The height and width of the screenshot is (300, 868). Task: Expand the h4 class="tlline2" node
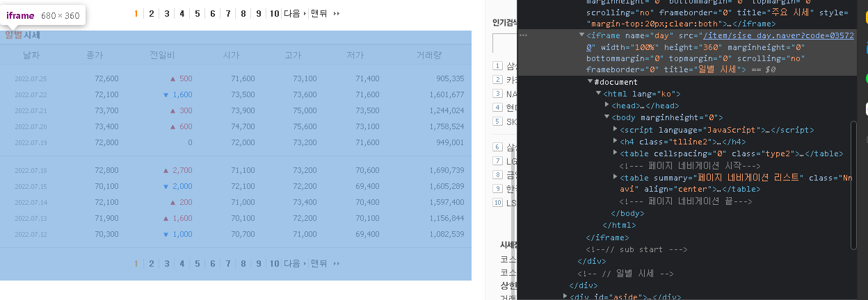pyautogui.click(x=616, y=142)
